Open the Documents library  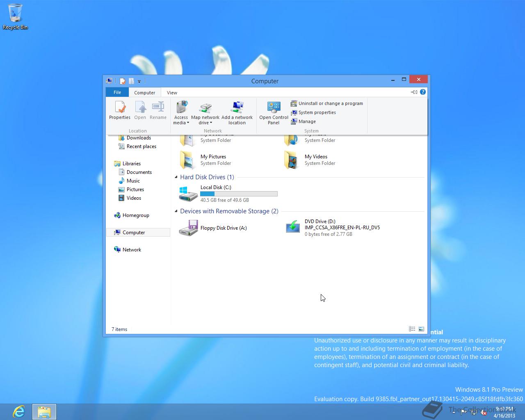(x=139, y=172)
